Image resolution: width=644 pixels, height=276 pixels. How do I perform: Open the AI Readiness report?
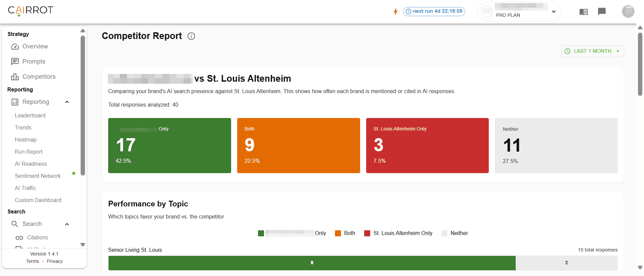coord(31,164)
